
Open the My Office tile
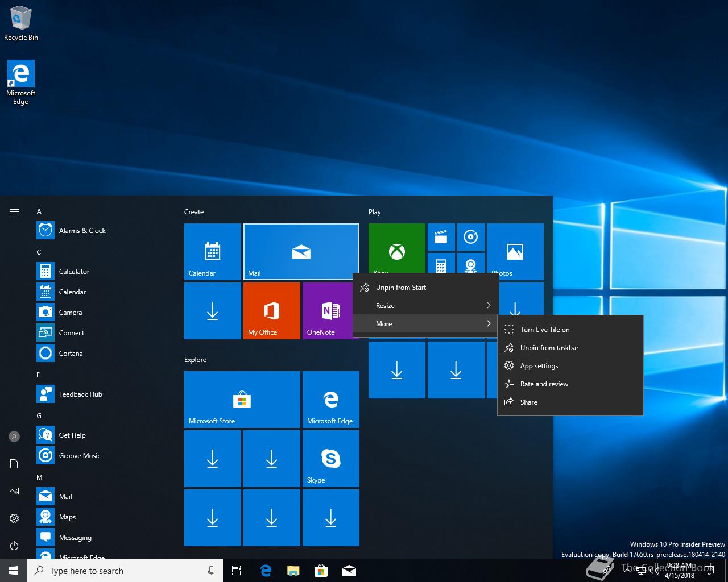(x=272, y=311)
